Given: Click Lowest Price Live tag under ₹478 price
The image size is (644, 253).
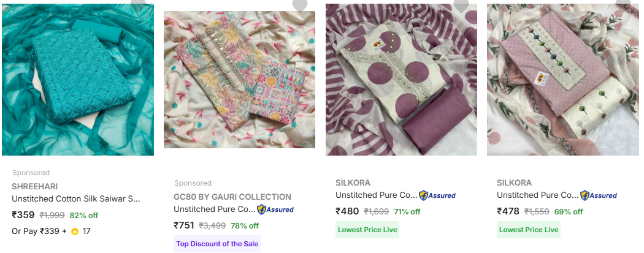Looking at the screenshot, I should click(529, 230).
